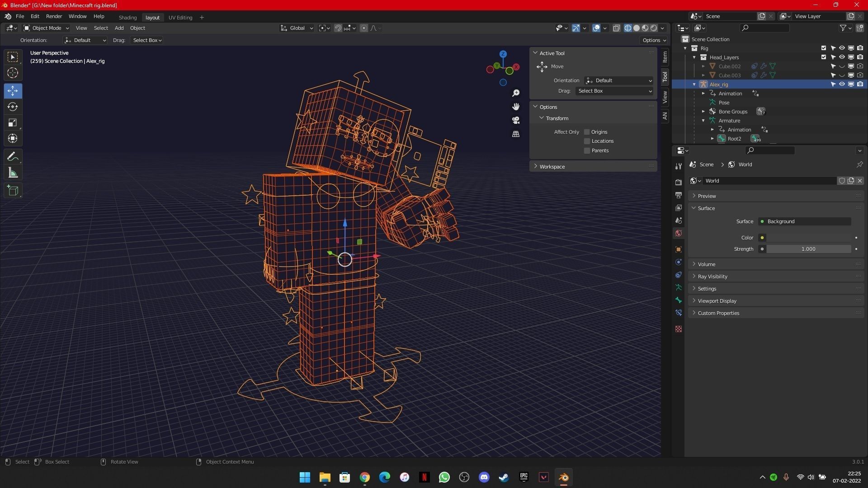Switch to wireframe viewport shading
The height and width of the screenshot is (488, 868).
tap(628, 28)
